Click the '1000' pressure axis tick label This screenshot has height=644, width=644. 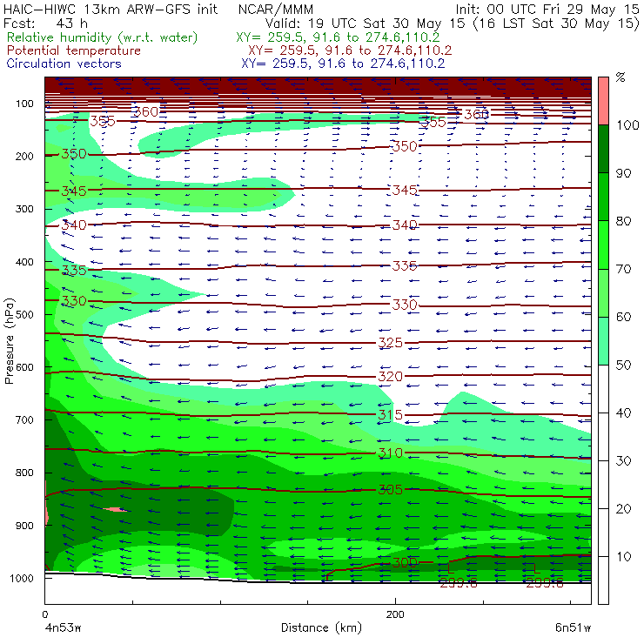[x=22, y=578]
